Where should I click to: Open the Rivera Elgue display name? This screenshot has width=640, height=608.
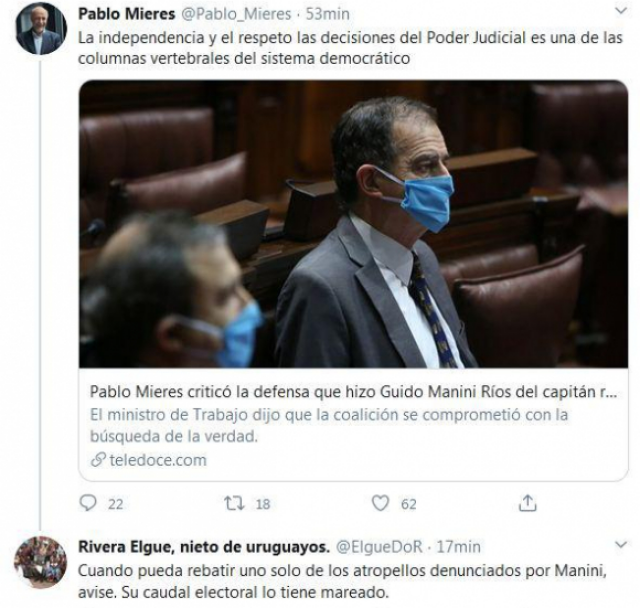click(x=204, y=547)
